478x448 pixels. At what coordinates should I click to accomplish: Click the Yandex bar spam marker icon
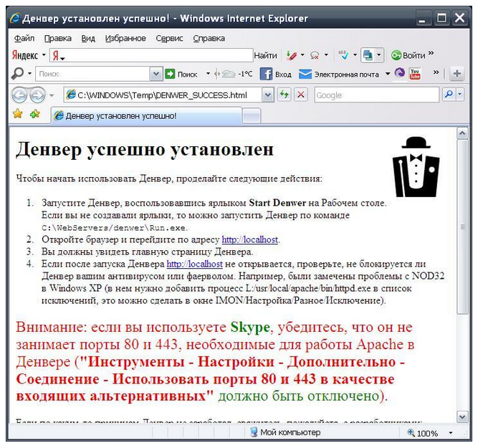pos(292,55)
